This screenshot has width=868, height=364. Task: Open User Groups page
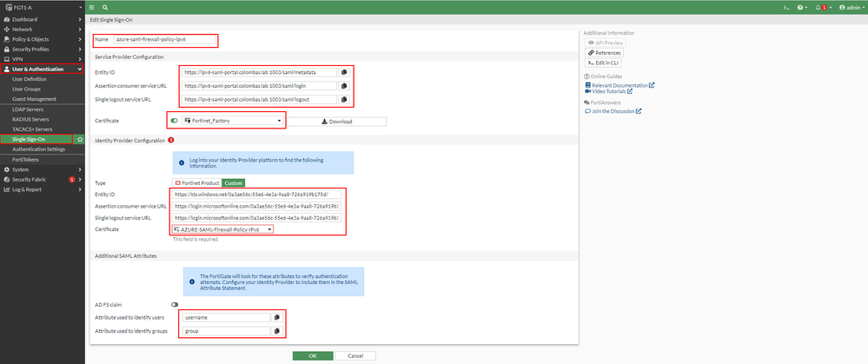pos(26,89)
